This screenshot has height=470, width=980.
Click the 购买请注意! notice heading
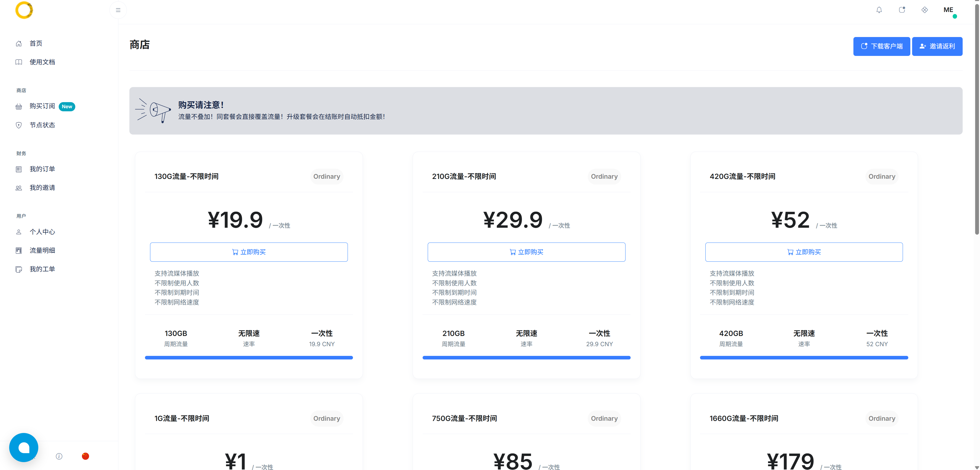(201, 105)
